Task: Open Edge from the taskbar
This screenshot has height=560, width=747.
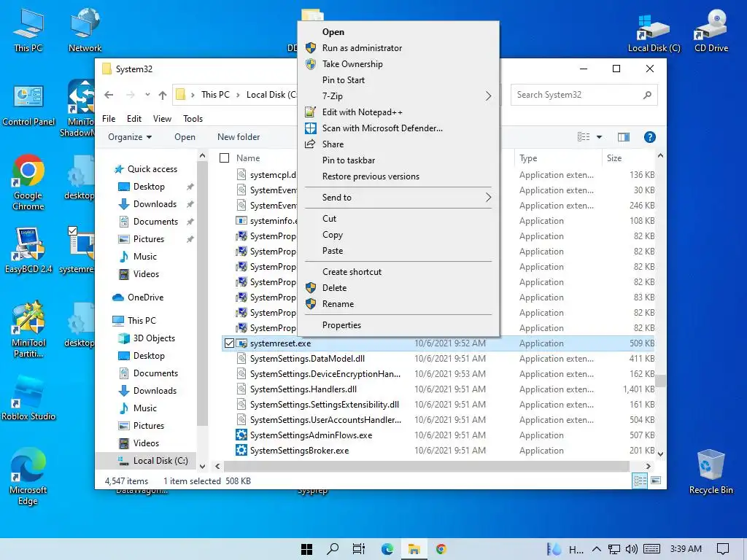Action: (387, 549)
